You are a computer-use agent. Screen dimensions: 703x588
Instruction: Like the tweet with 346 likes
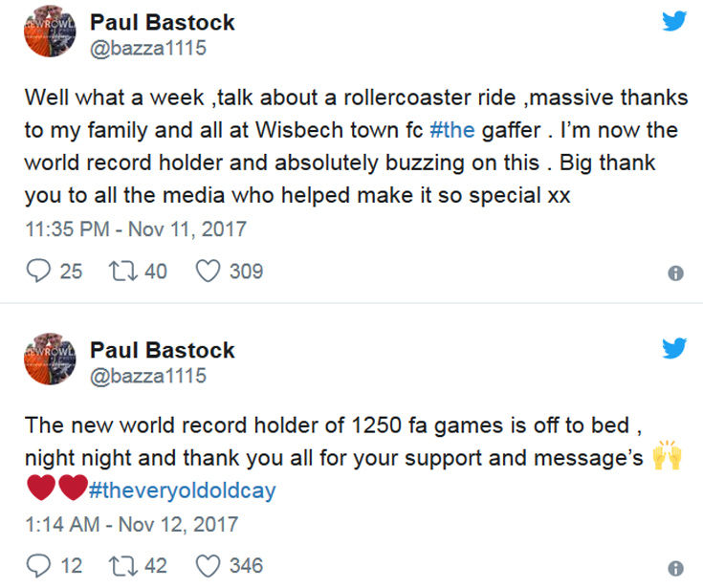click(x=208, y=566)
